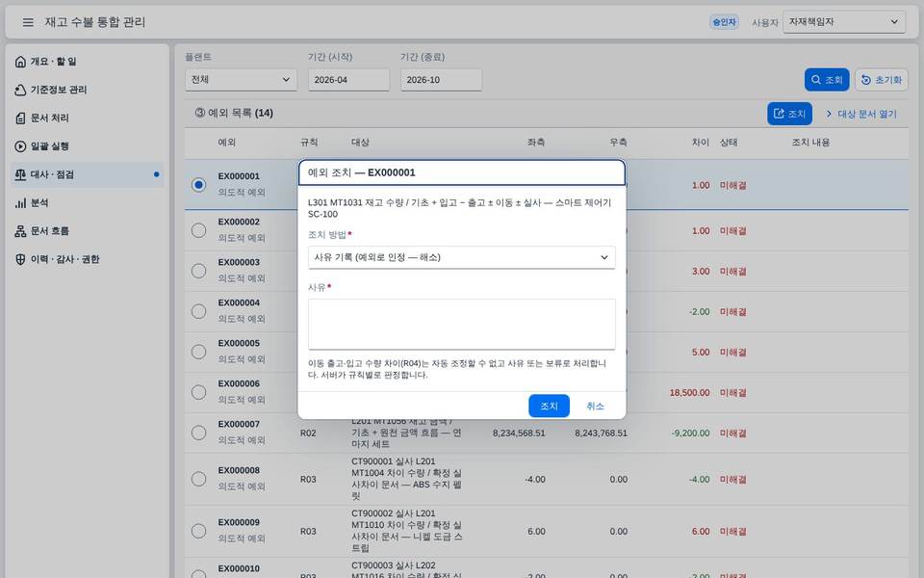Click the 좌측 column header
Image resolution: width=924 pixels, height=578 pixels.
tap(536, 143)
